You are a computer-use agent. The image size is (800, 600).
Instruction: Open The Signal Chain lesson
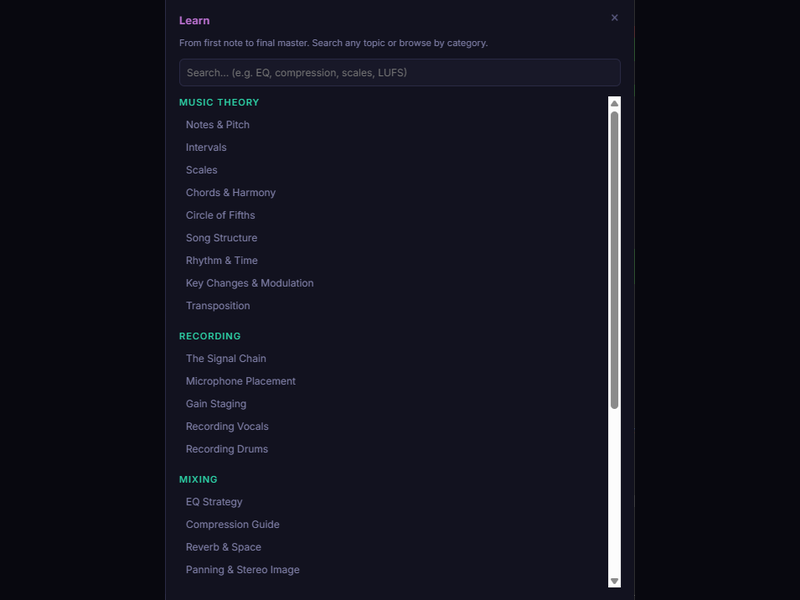226,359
